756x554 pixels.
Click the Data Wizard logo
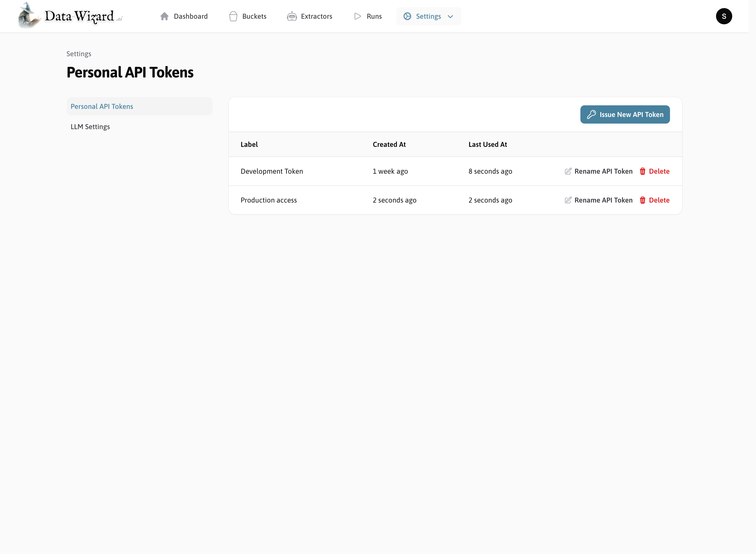69,16
